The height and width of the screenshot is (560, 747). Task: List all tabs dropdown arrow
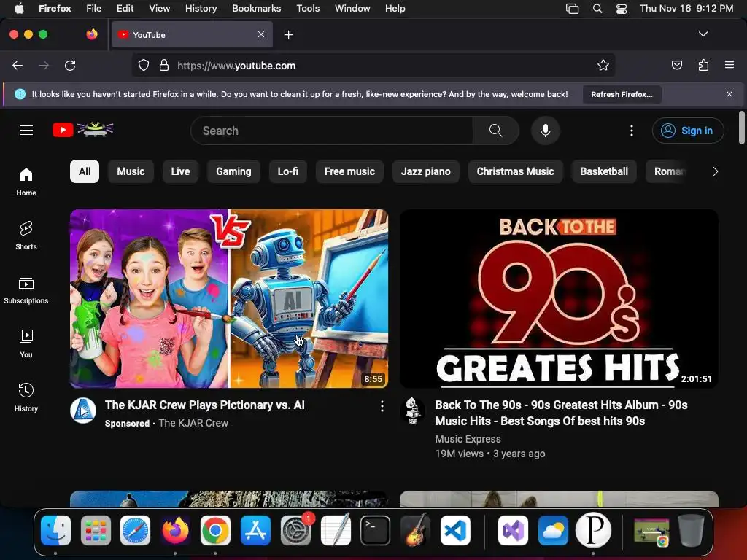(x=703, y=34)
